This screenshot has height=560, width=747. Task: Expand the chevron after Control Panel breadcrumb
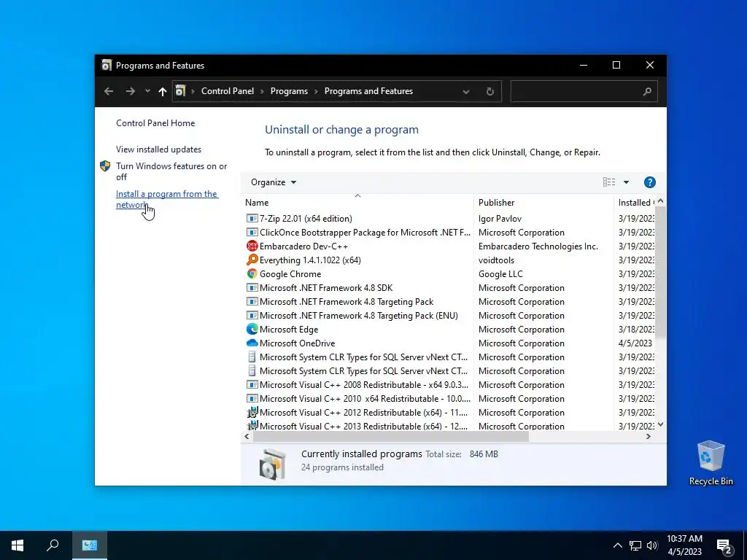point(262,91)
